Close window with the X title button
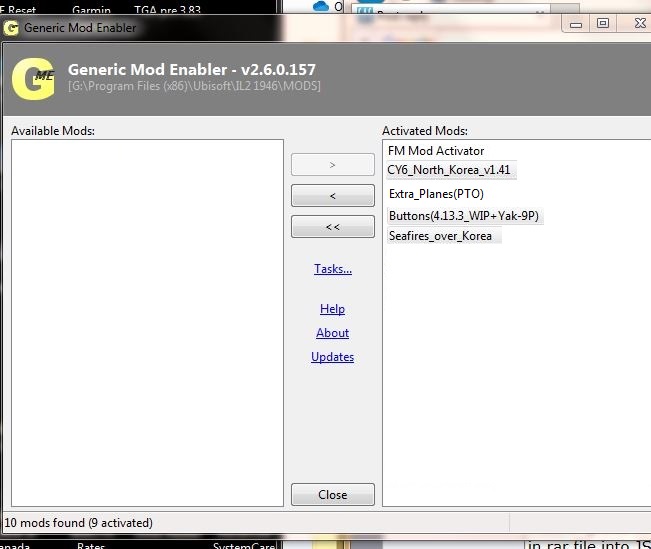The height and width of the screenshot is (549, 651). [639, 23]
